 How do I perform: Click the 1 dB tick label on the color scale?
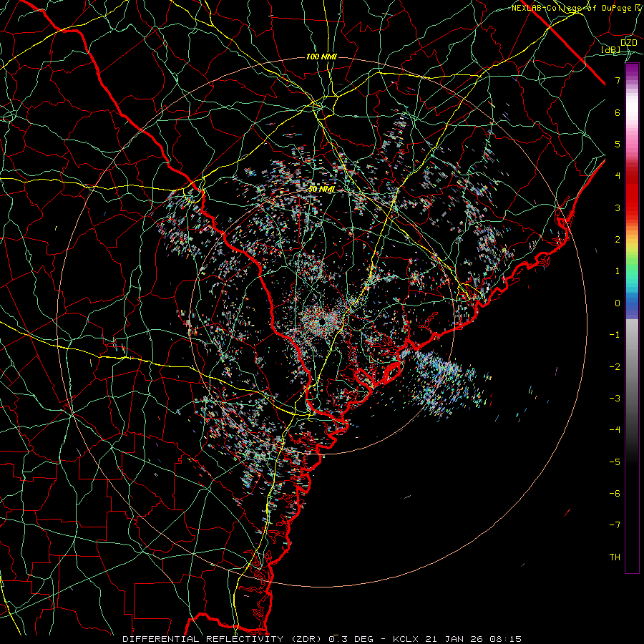coord(618,271)
